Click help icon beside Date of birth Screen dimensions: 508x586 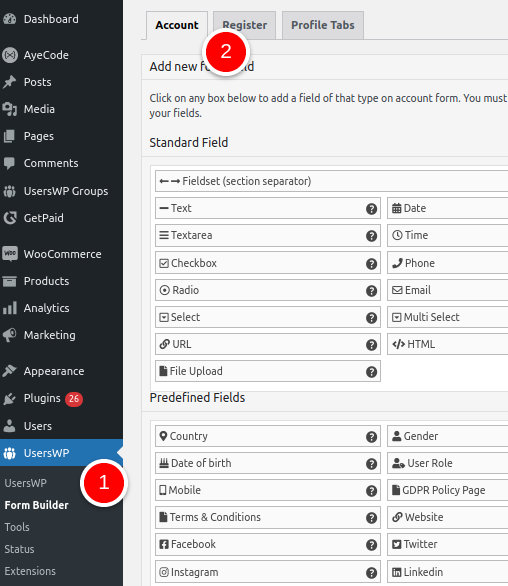tap(371, 464)
